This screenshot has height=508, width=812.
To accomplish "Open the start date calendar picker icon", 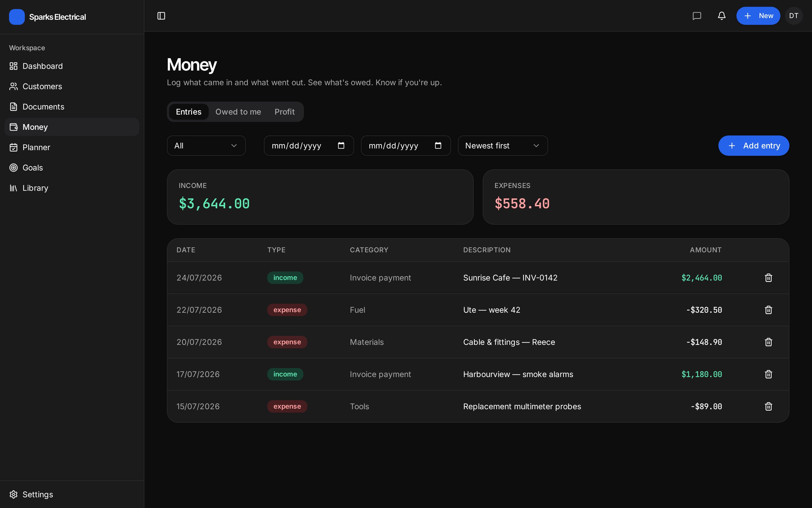I will pyautogui.click(x=341, y=145).
